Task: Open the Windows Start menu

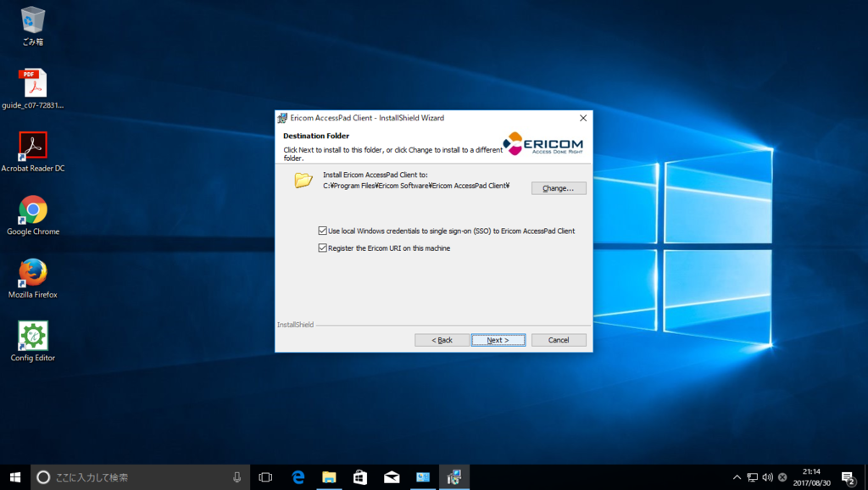Action: point(15,477)
